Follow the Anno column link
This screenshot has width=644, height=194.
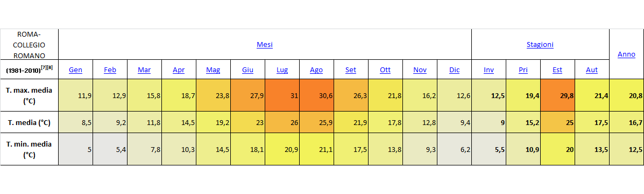coord(626,54)
